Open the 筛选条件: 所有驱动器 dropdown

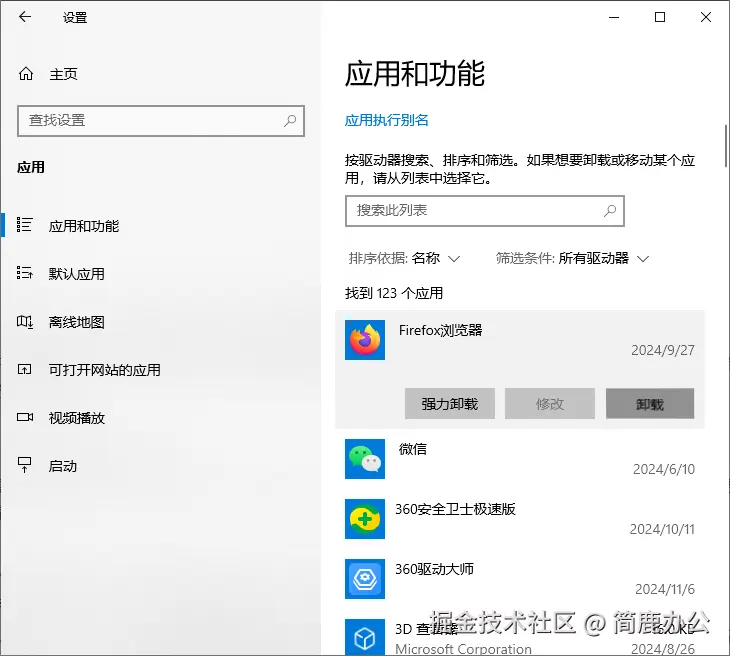point(572,258)
